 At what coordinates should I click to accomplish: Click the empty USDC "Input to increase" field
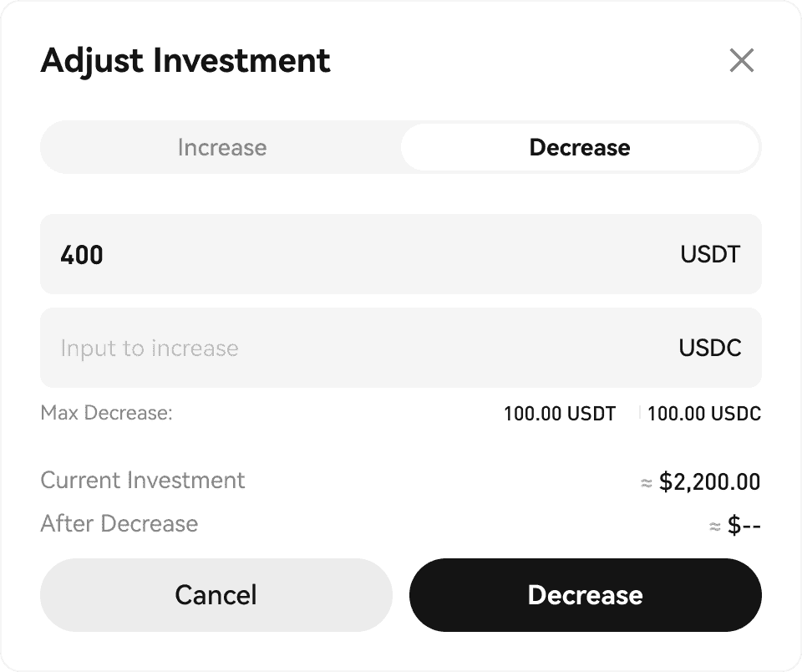click(x=334, y=348)
